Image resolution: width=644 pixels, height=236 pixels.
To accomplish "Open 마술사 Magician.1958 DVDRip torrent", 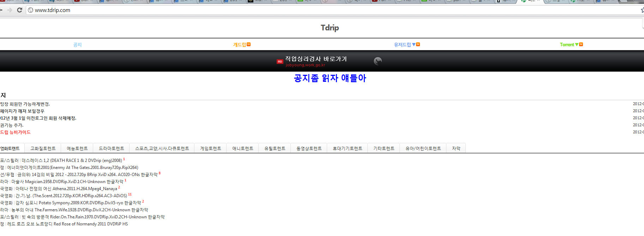I will (67, 182).
